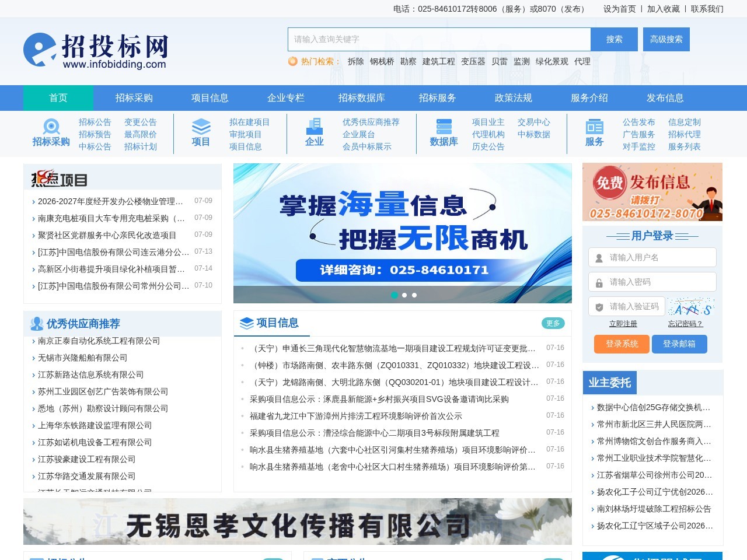
Task: Click the 数据库 database icon
Action: (x=444, y=127)
